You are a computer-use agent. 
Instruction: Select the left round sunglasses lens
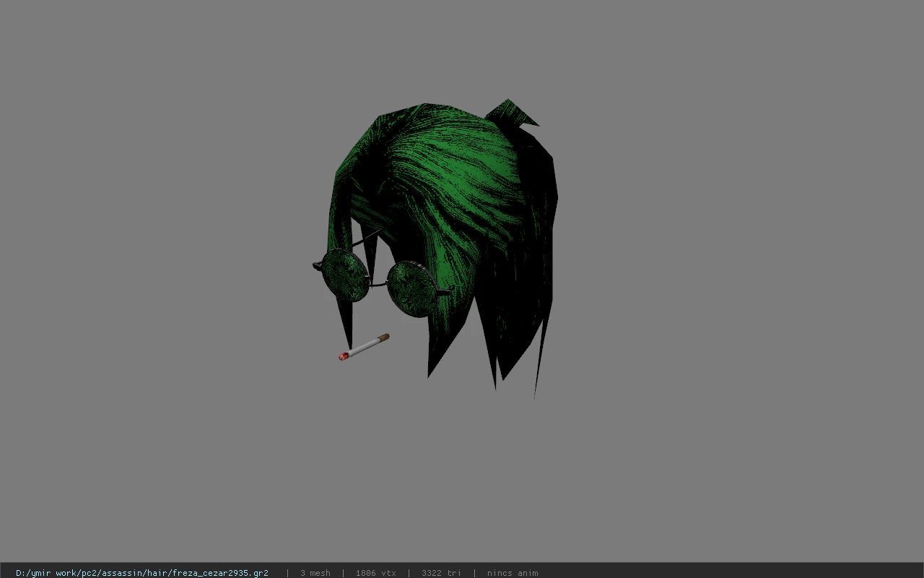(346, 274)
